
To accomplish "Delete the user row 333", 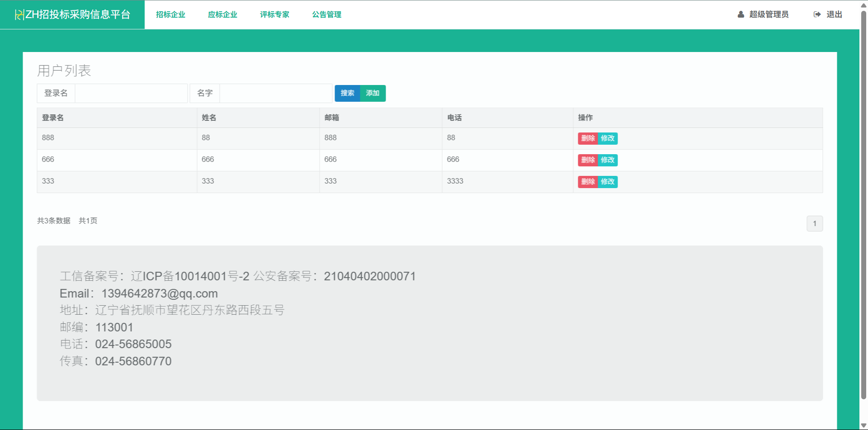I will 588,182.
